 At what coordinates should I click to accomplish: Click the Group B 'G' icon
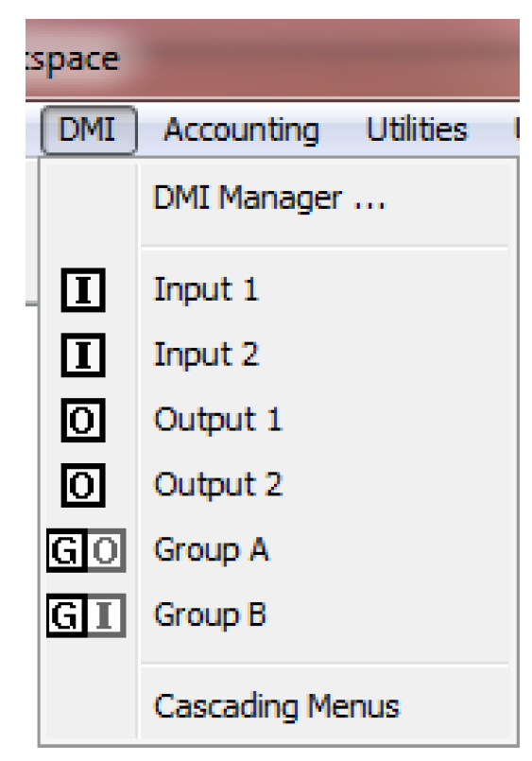pos(66,615)
